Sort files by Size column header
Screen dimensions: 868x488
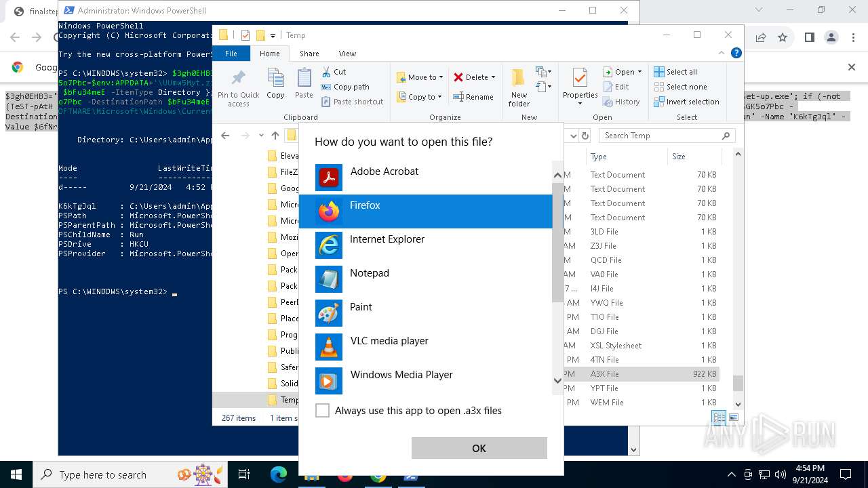point(693,157)
